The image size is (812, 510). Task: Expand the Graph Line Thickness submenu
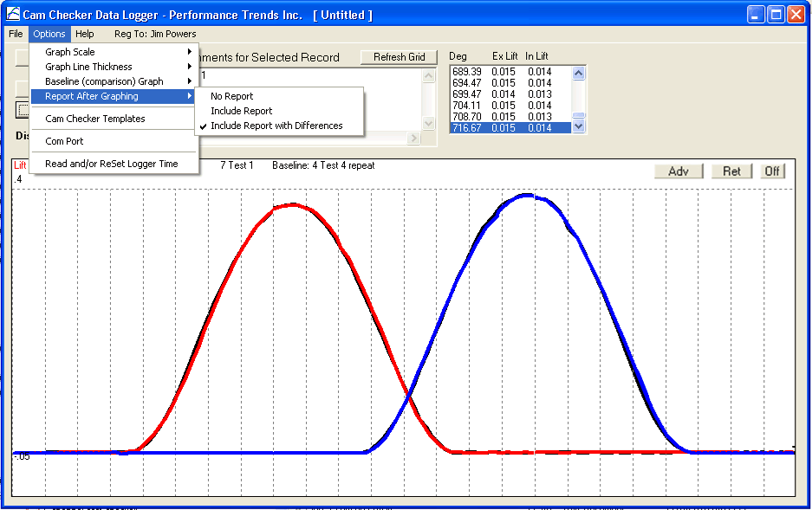pyautogui.click(x=113, y=67)
